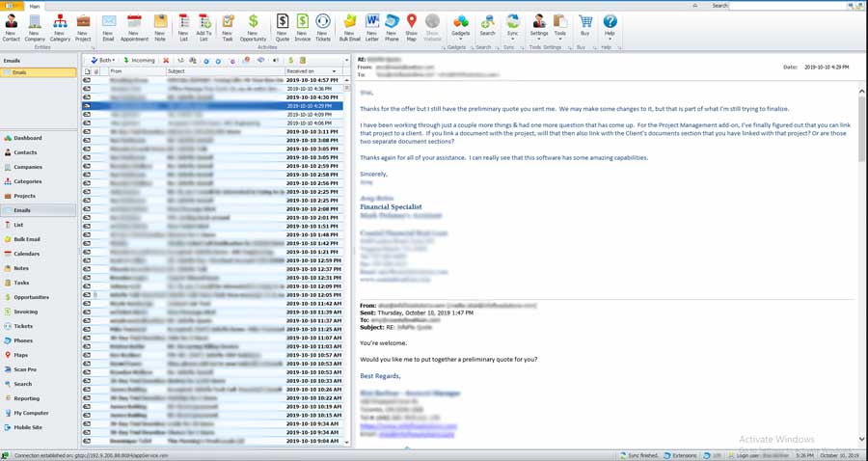Viewport: 868px width, 461px height.
Task: Click the ribbon Search input field
Action: 788,6
